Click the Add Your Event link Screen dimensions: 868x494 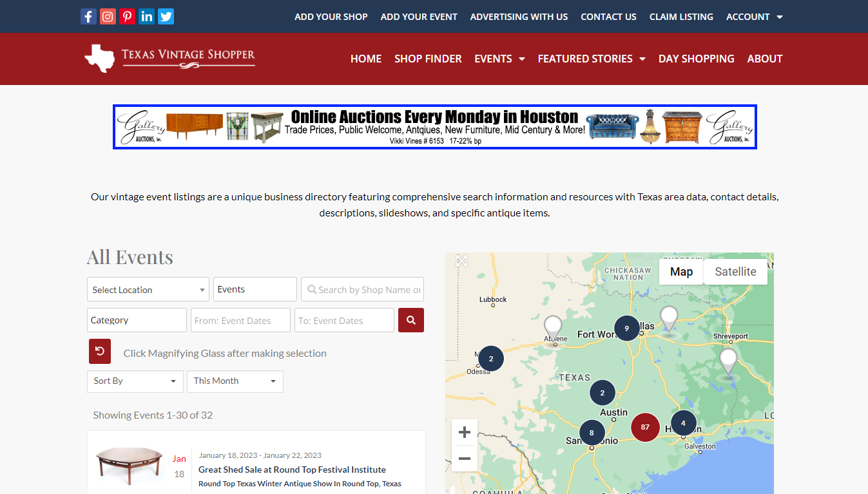tap(419, 17)
